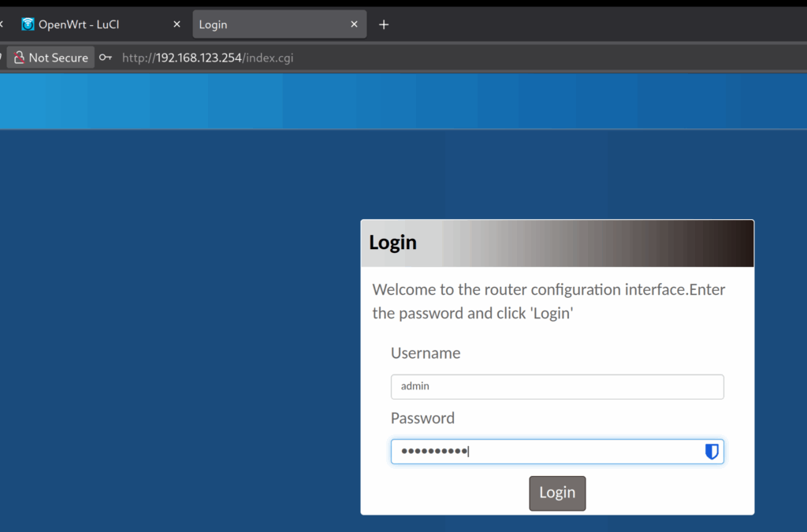Click the crossed-out padlock security icon

click(x=19, y=58)
